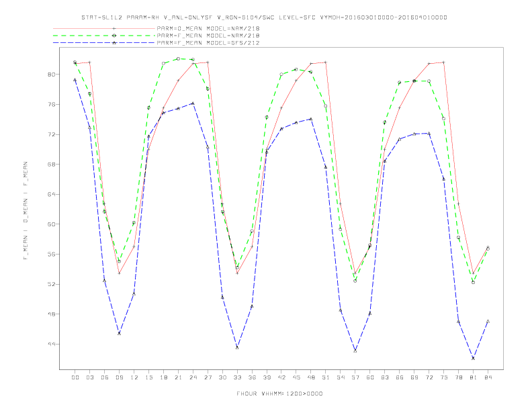Click the green NAM circle marker at hour 45
Image resolution: width=532 pixels, height=411 pixels.
pyautogui.click(x=296, y=69)
